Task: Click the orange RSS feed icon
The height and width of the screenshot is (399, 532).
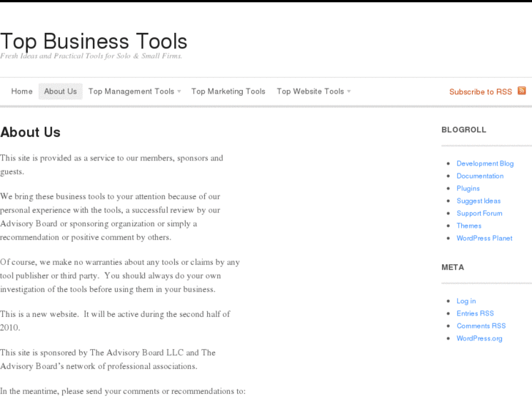Action: point(522,91)
